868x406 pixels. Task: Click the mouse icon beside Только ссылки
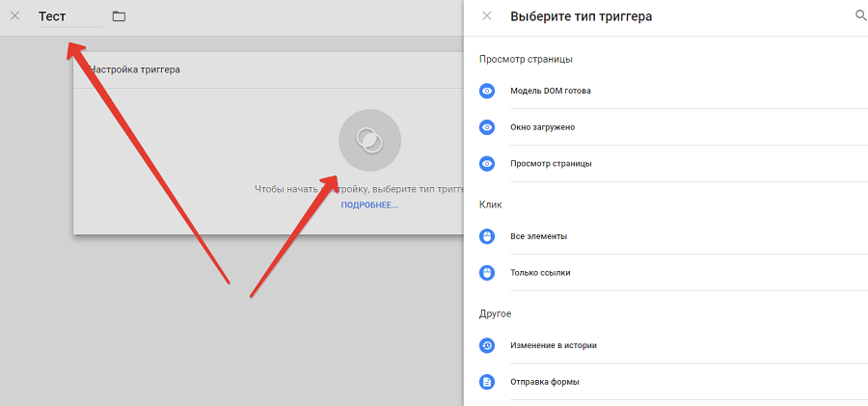click(487, 273)
